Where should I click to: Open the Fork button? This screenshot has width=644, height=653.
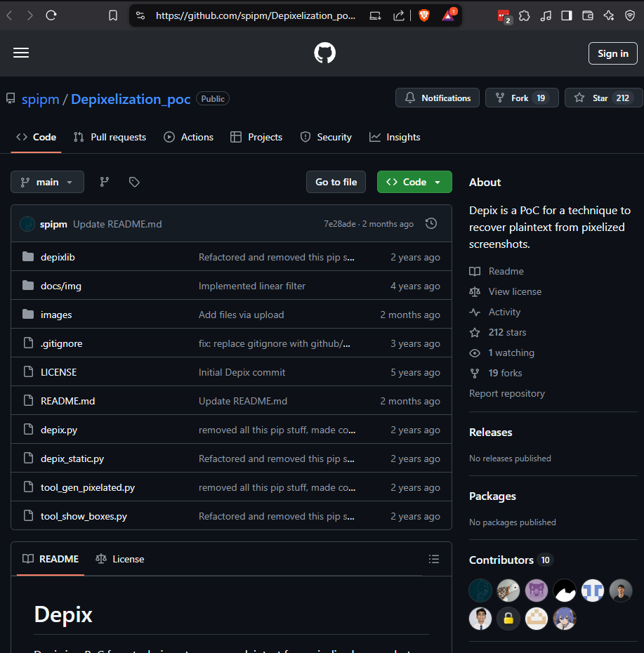pyautogui.click(x=521, y=98)
